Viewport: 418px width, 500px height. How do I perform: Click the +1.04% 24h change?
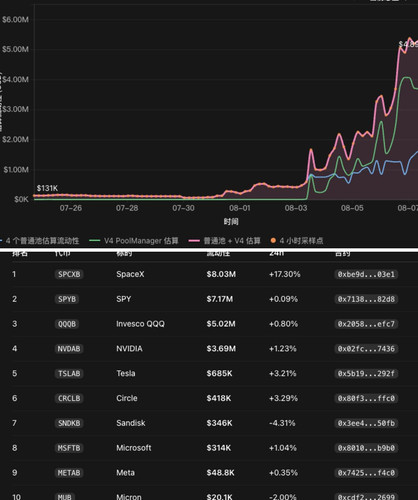(x=283, y=448)
